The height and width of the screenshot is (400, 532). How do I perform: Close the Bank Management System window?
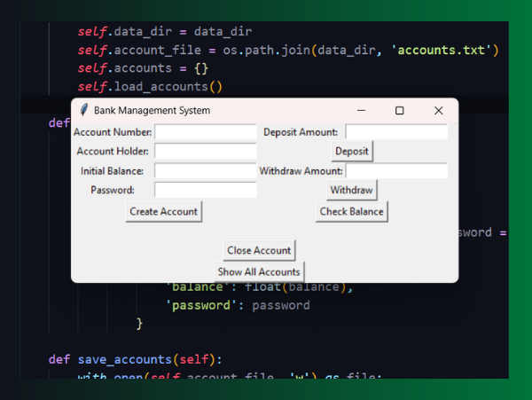[x=438, y=111]
